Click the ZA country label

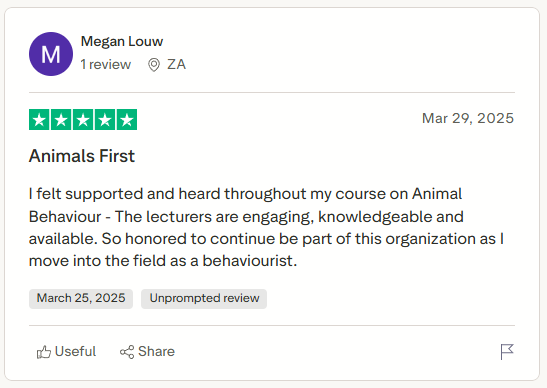(177, 65)
